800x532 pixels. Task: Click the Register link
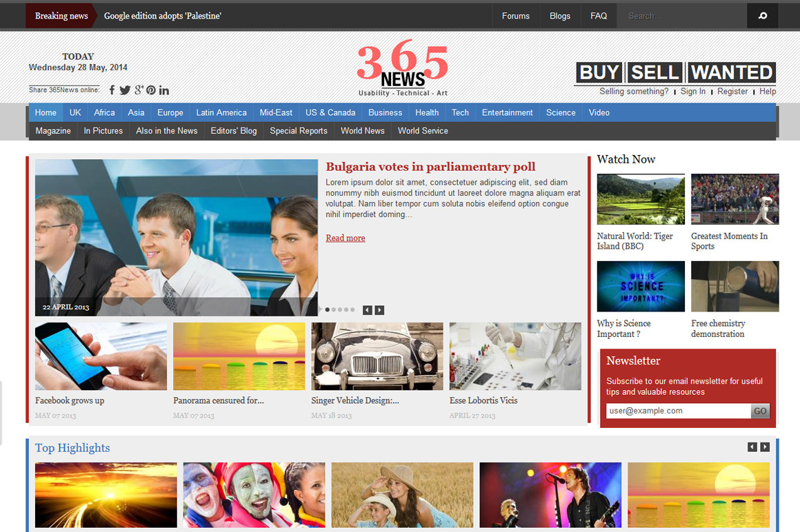732,91
